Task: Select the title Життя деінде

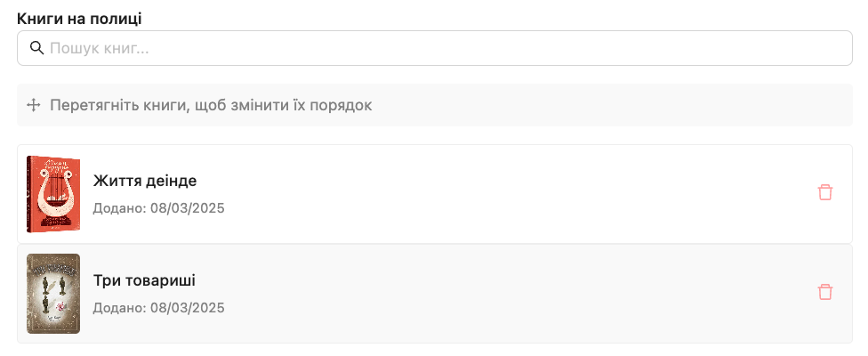Action: click(x=144, y=181)
